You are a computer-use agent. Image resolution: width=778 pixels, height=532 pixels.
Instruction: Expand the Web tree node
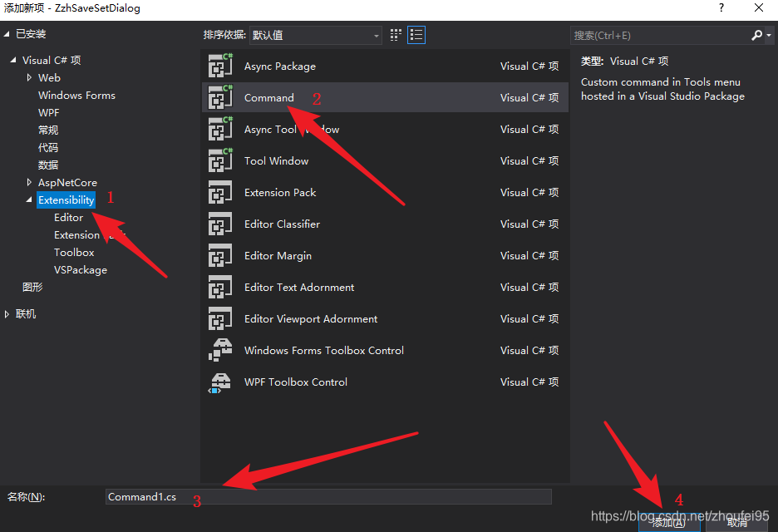click(29, 77)
